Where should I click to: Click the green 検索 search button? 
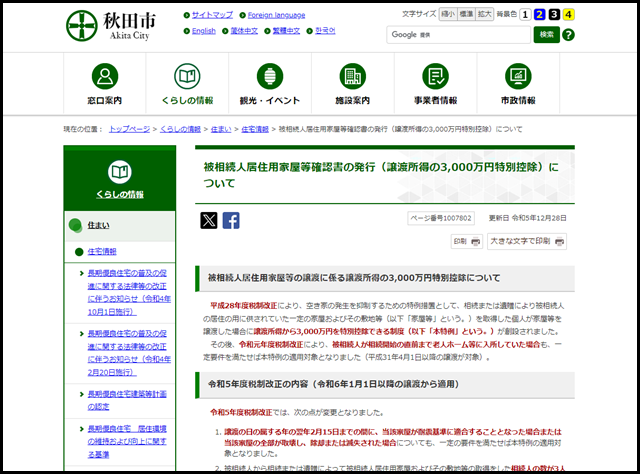click(546, 35)
